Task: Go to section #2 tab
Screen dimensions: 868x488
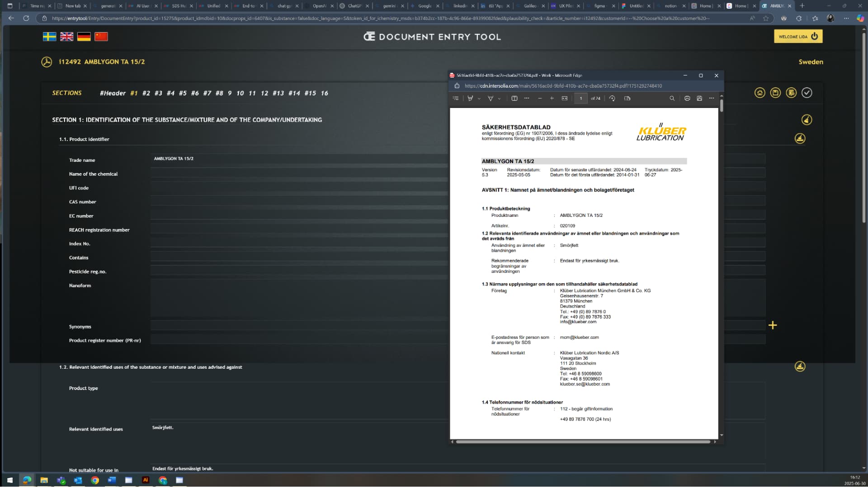Action: [146, 93]
